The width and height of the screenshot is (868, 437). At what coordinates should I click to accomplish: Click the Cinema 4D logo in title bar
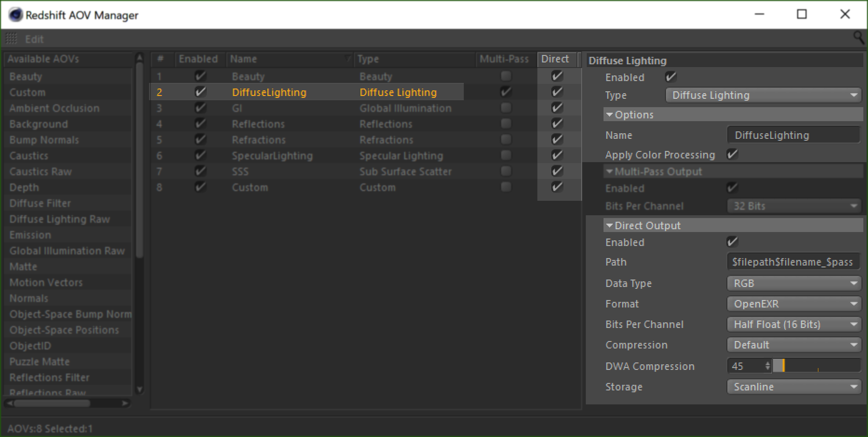tap(15, 15)
